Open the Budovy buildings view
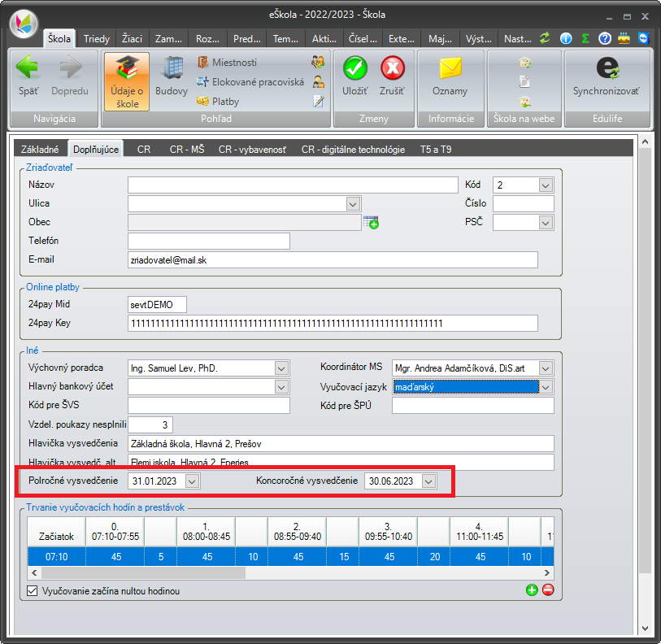This screenshot has width=661, height=644. 172,76
